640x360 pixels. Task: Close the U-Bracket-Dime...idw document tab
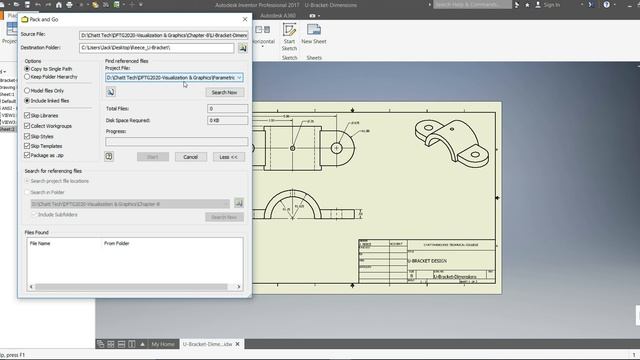238,344
